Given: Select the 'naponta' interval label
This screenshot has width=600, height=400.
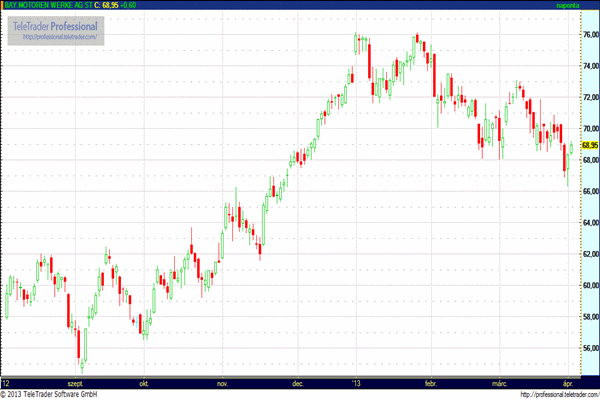Looking at the screenshot, I should click(x=581, y=6).
